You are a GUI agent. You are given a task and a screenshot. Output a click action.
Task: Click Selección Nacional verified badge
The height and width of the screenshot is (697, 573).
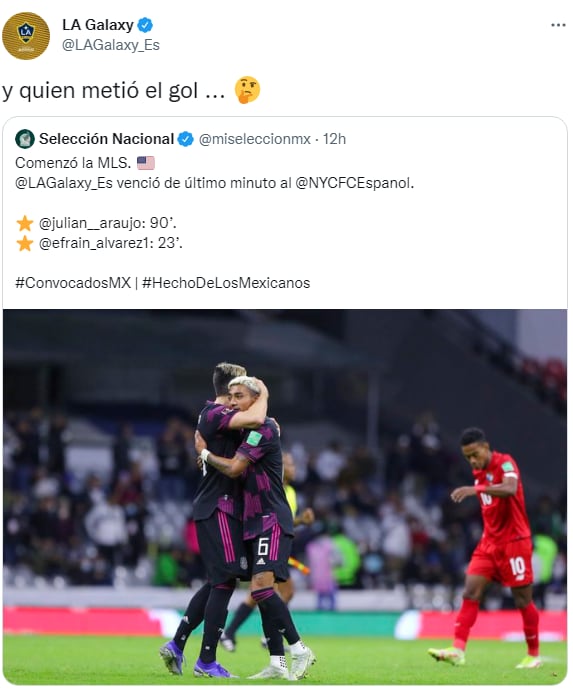185,139
